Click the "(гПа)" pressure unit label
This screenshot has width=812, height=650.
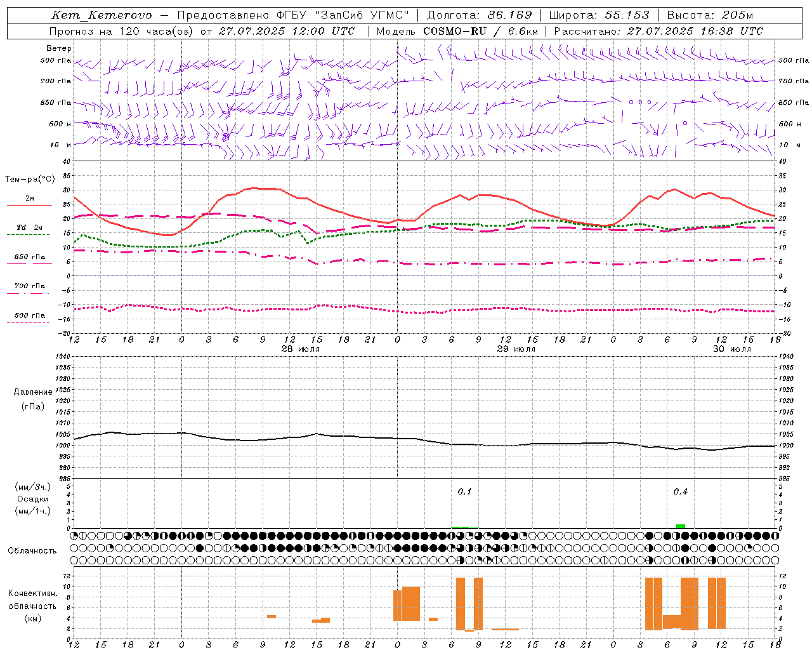[33, 406]
